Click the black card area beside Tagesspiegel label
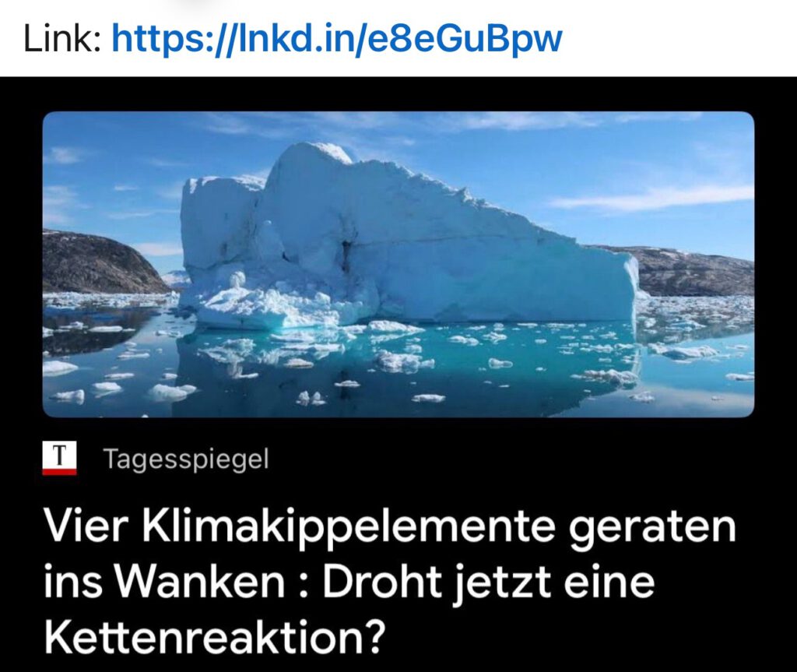The height and width of the screenshot is (672, 797). pos(508,459)
